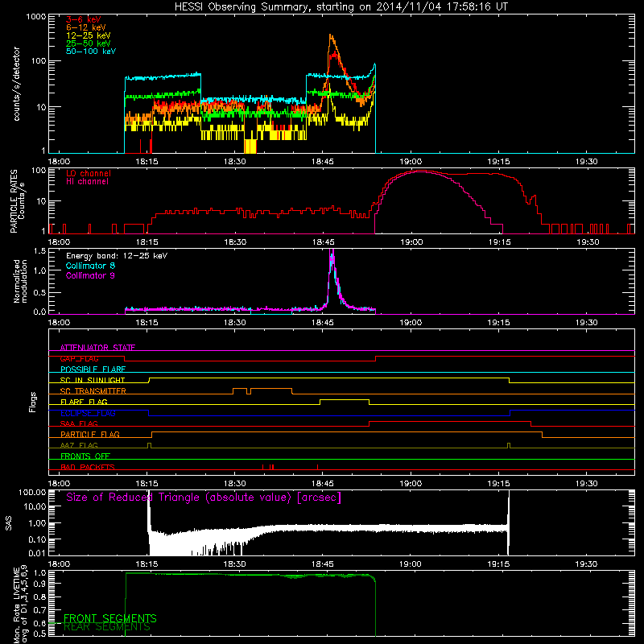Click the ATTENUATOR_STATE flag label
This screenshot has width=644, height=644.
coord(97,348)
